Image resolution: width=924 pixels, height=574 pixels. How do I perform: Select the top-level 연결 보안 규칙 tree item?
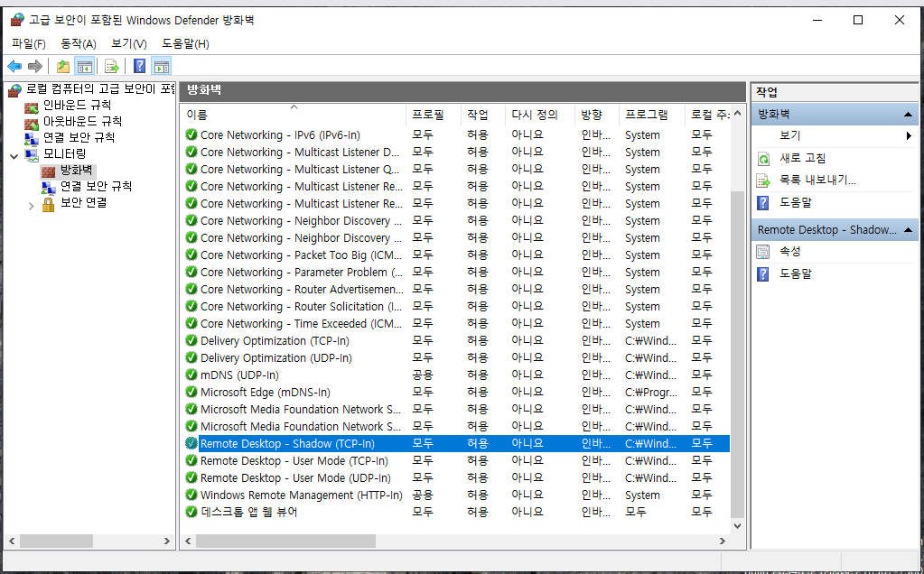coord(79,138)
